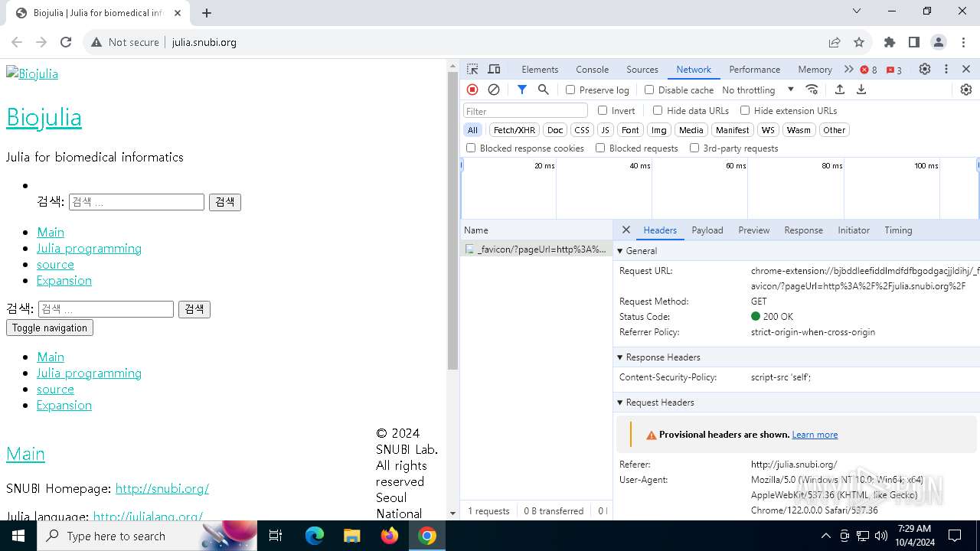Select the CSS type filter

(x=582, y=130)
